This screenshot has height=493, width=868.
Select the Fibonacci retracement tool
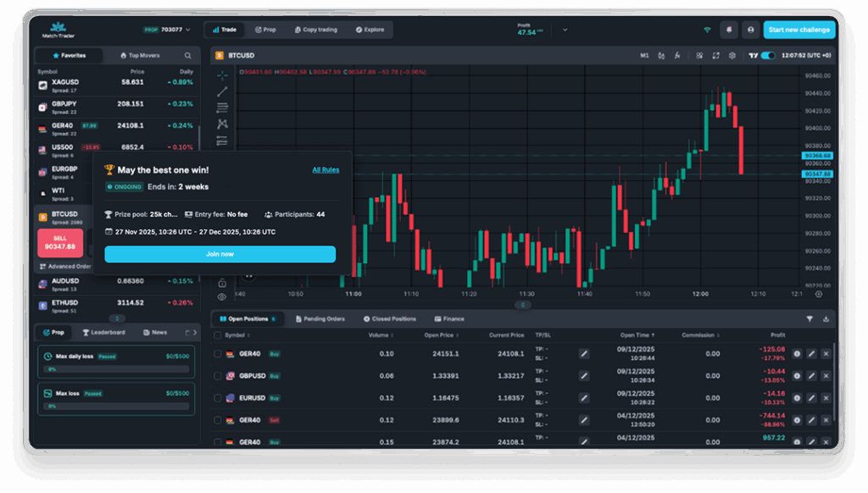pos(222,108)
